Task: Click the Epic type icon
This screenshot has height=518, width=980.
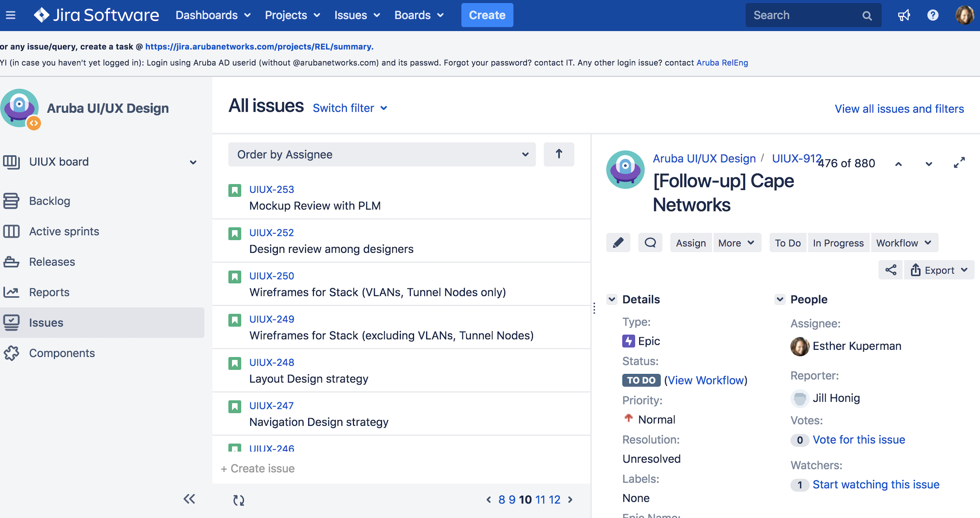Action: 629,341
